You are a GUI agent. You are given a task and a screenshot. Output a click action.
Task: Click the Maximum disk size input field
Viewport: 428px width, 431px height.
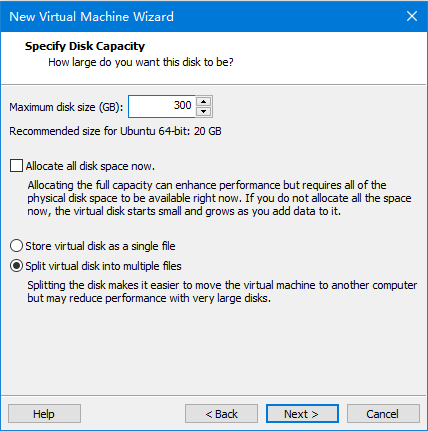[162, 106]
